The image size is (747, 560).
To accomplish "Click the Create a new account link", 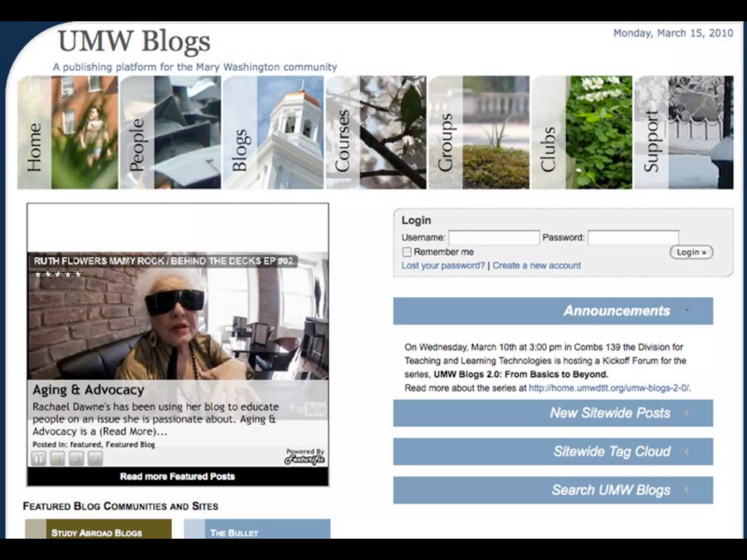I will click(x=537, y=265).
